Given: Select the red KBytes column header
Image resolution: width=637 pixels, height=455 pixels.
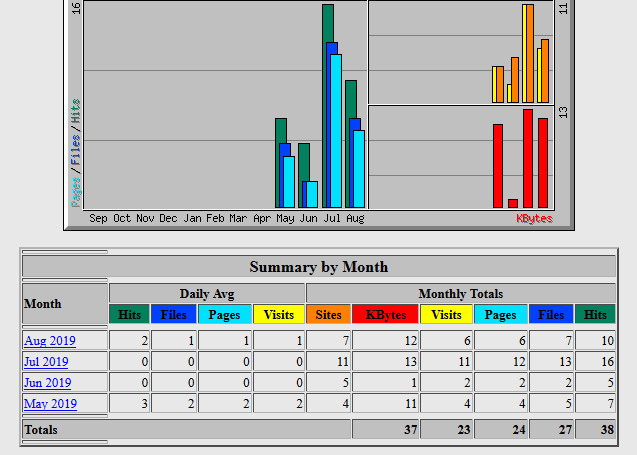Looking at the screenshot, I should click(x=385, y=314).
